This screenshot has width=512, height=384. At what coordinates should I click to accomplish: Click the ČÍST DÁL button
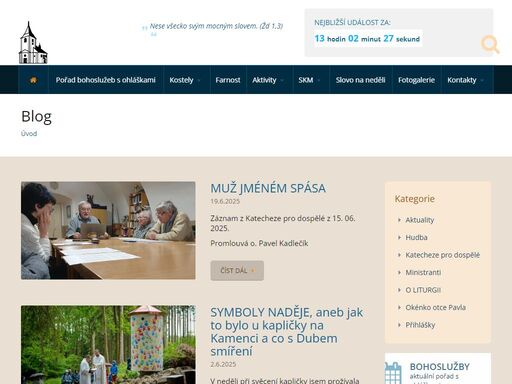237,270
